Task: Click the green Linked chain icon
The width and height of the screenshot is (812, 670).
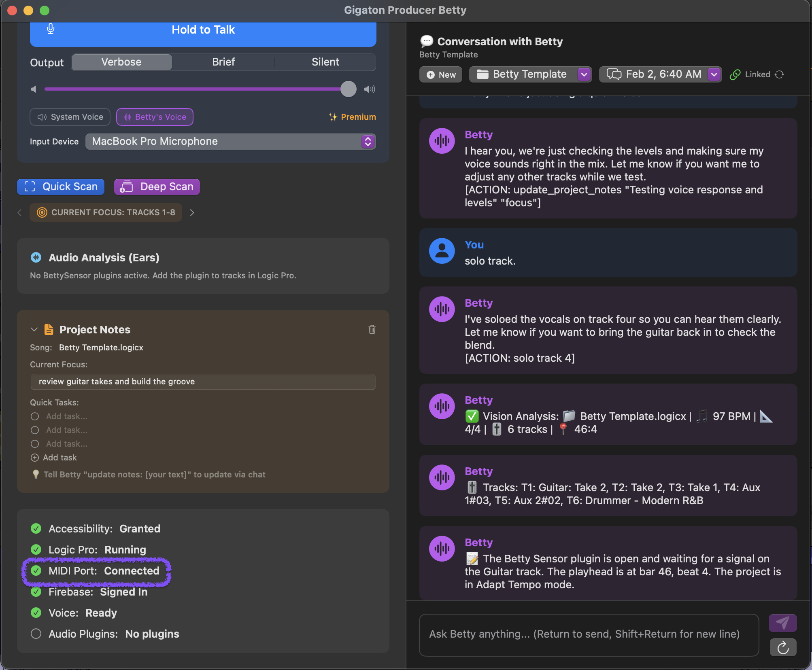Action: point(735,74)
